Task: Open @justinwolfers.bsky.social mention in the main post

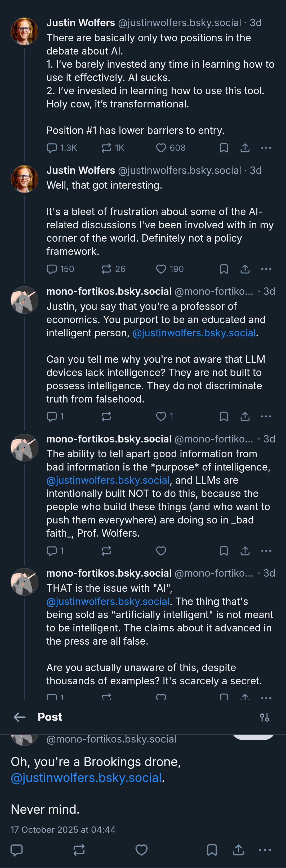Action: click(86, 777)
